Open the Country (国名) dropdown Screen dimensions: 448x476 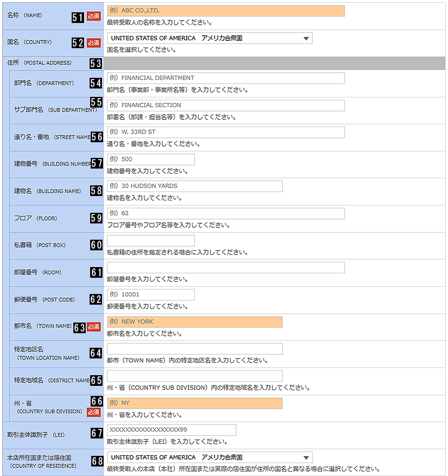click(x=210, y=38)
